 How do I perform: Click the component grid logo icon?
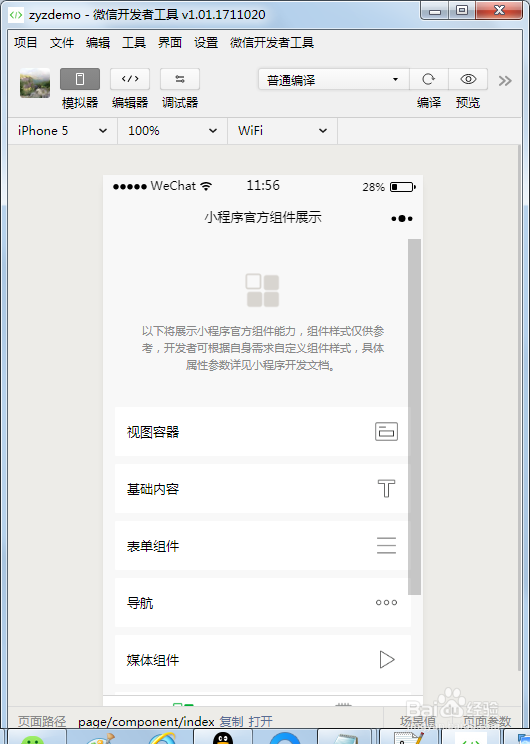pyautogui.click(x=262, y=290)
